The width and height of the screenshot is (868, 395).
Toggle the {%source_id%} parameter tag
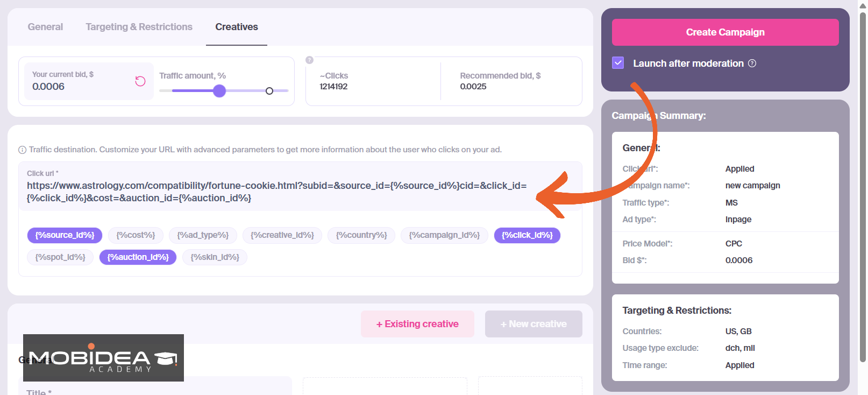pos(65,235)
